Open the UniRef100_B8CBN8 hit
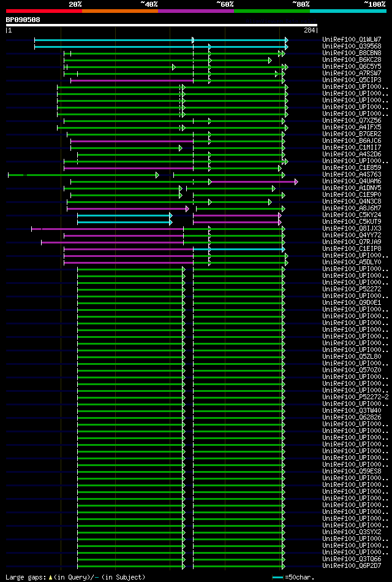The height and width of the screenshot is (582, 392). (x=352, y=53)
